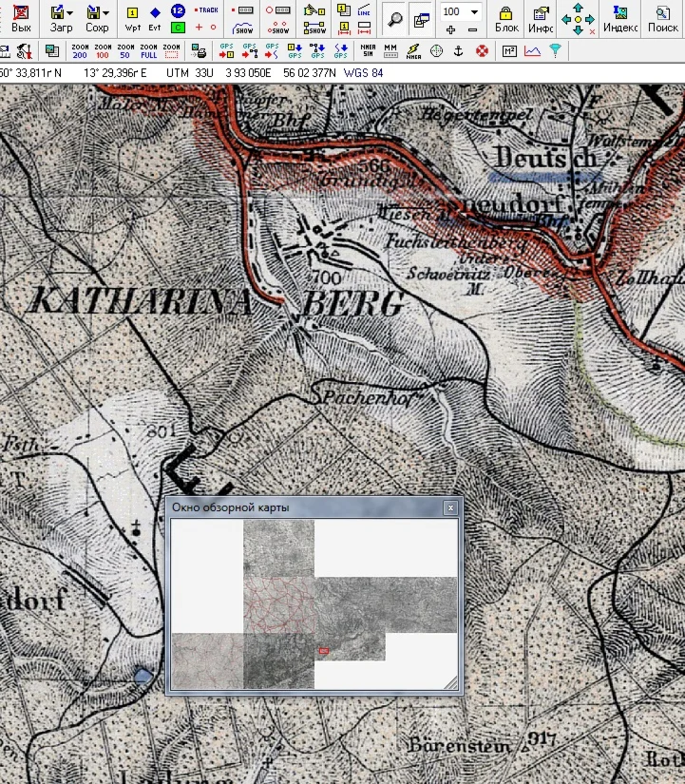Image resolution: width=685 pixels, height=784 pixels.
Task: Select the M² area calculation tool
Action: point(509,50)
